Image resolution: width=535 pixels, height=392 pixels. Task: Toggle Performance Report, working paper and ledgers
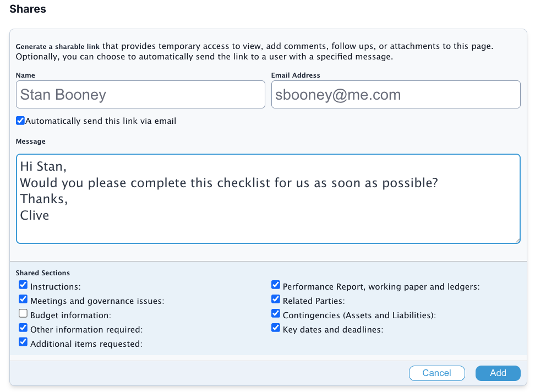point(276,285)
